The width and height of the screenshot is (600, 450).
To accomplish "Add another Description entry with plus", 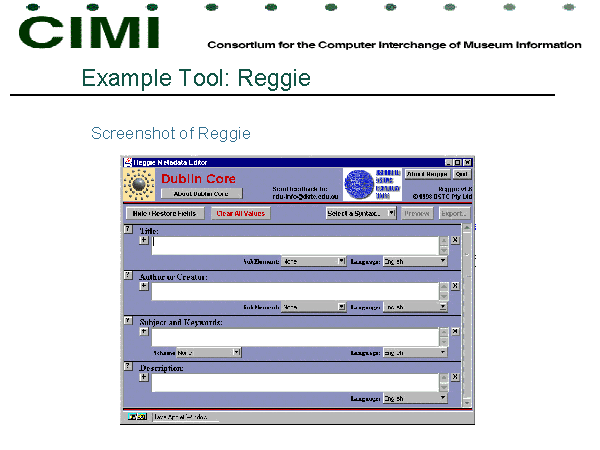I will click(x=143, y=377).
